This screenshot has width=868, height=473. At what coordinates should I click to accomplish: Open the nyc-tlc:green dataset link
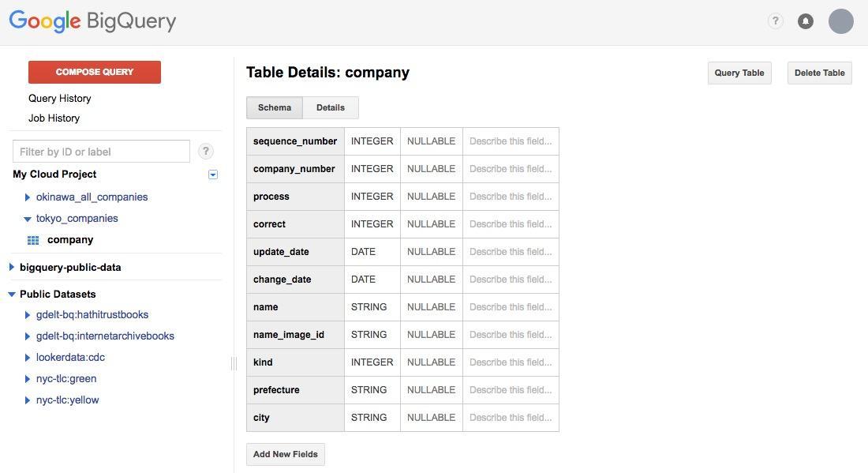[66, 378]
